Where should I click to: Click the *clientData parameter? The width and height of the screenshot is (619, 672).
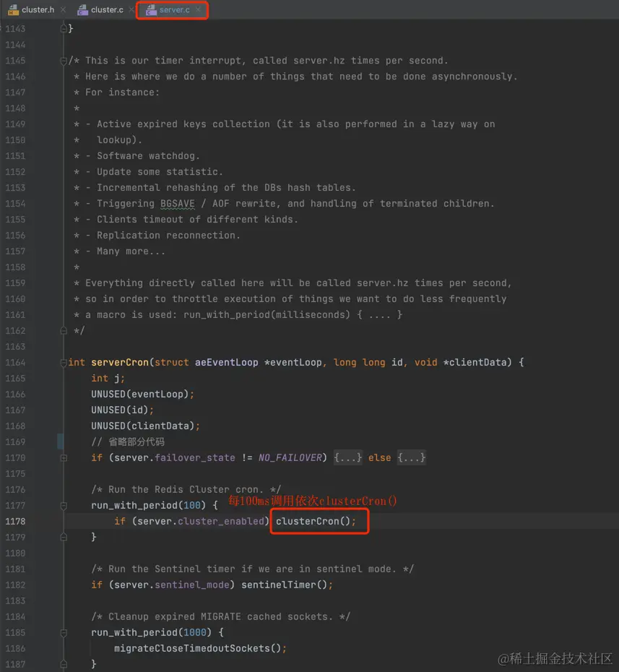477,362
